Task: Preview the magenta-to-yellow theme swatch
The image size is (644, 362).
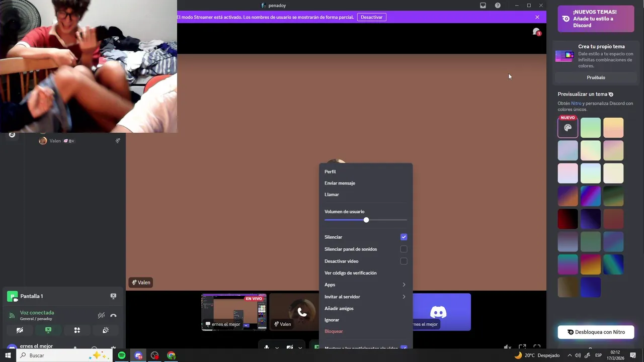Action: 591,264
